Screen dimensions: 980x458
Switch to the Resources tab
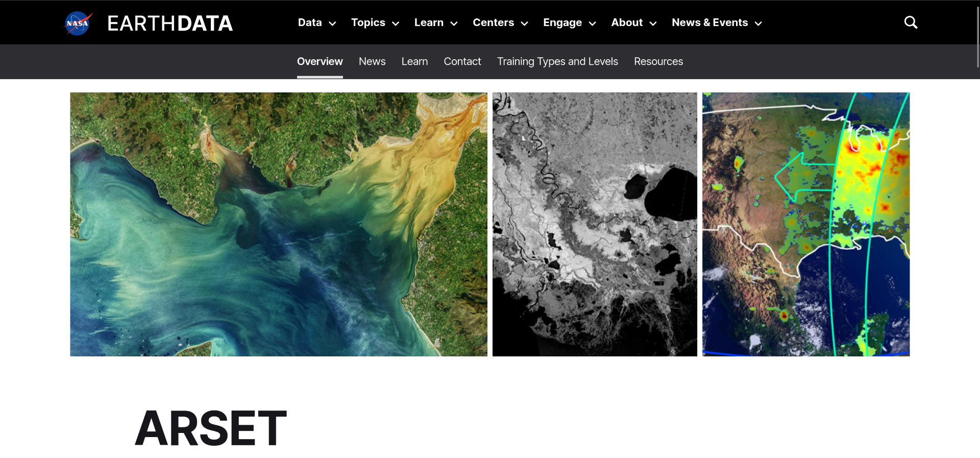[658, 61]
